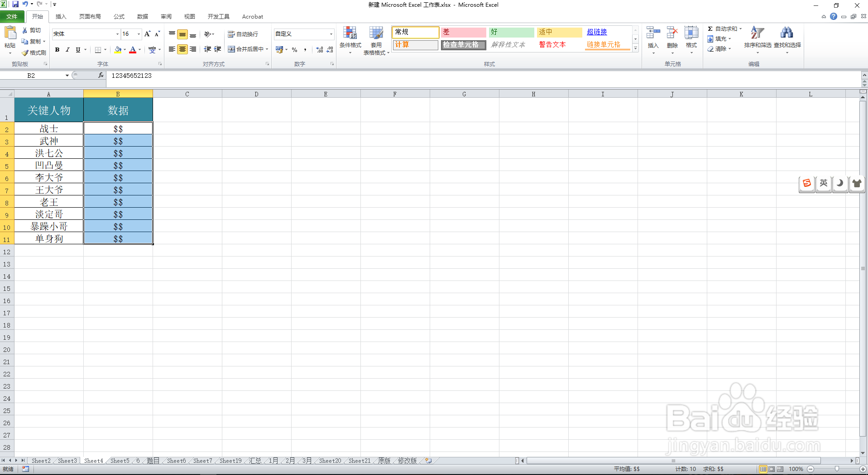Click the insert function fx icon
Viewport: 868px width, 475px height.
pyautogui.click(x=101, y=76)
